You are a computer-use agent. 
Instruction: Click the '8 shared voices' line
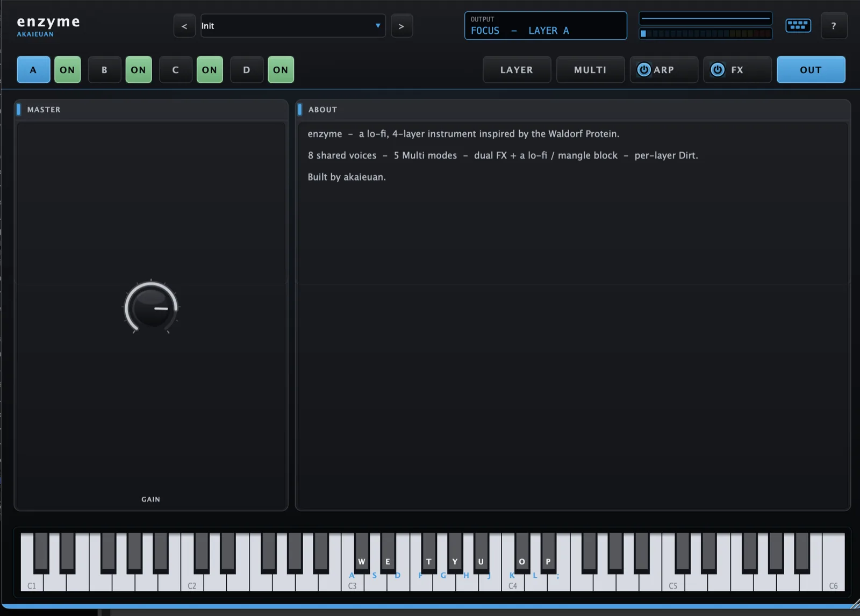pos(503,155)
